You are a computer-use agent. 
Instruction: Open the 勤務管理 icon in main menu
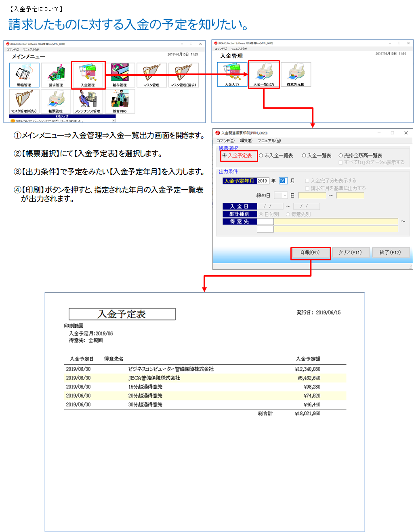click(x=24, y=75)
